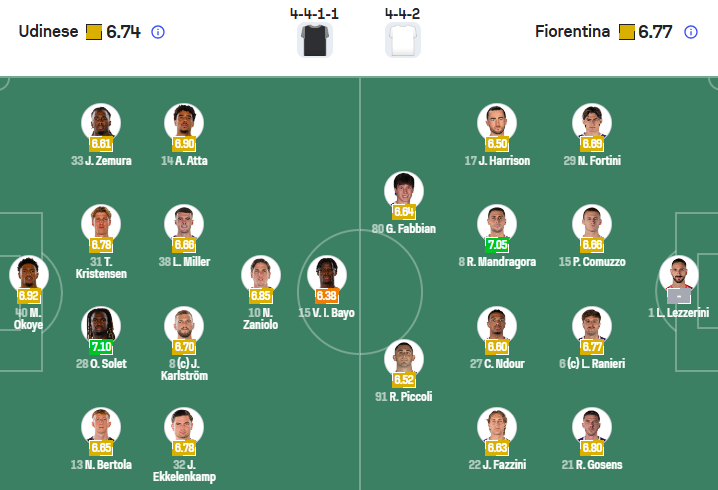Select the Fiorentina team name

tap(572, 32)
